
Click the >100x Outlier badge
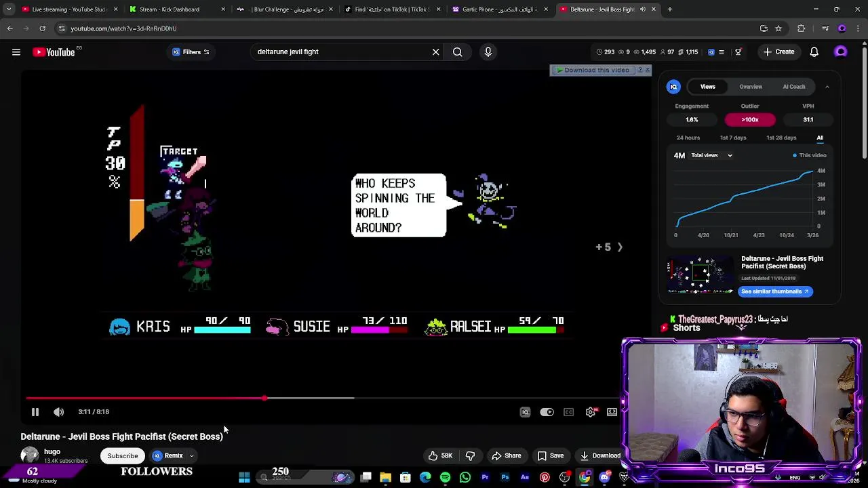(750, 119)
